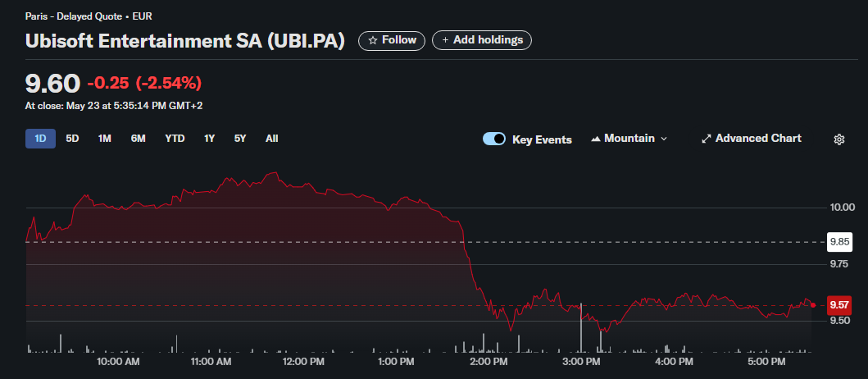Click the current price point on chart
Viewport: 868px width, 379px height.
(x=812, y=304)
